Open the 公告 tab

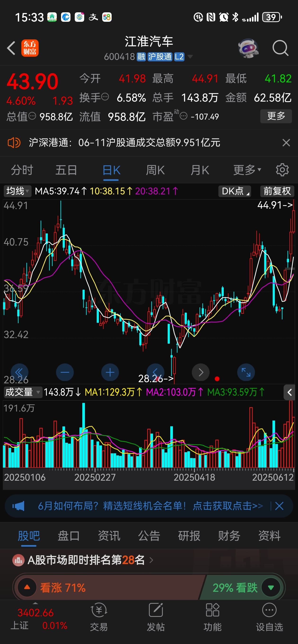(149, 536)
